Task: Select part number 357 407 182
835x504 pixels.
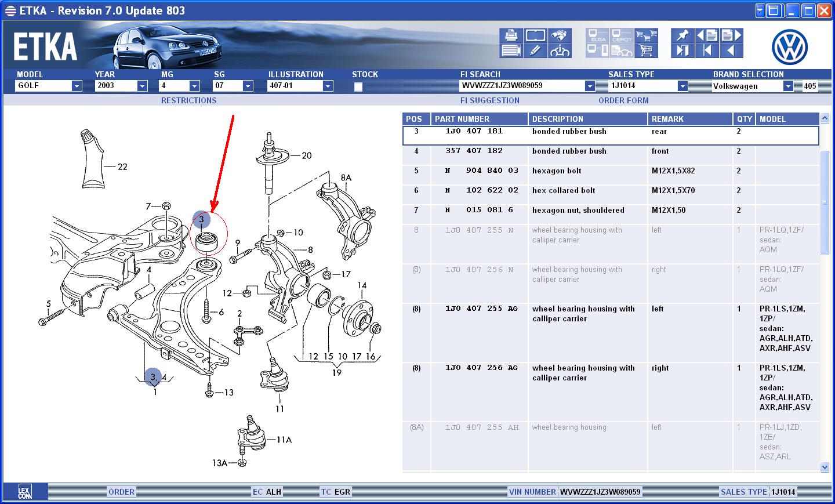Action: coord(474,151)
